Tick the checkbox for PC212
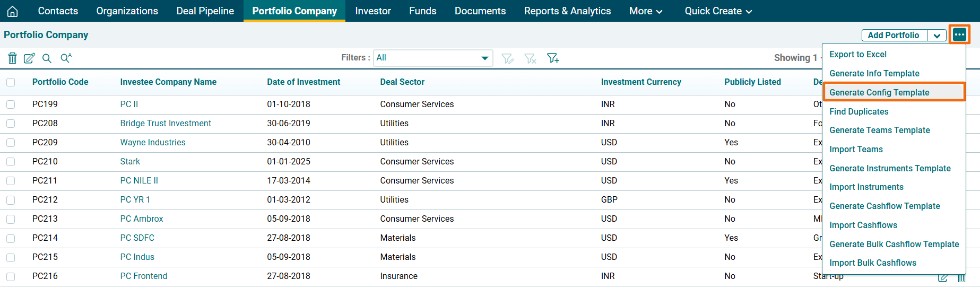The width and height of the screenshot is (980, 288). click(x=11, y=200)
